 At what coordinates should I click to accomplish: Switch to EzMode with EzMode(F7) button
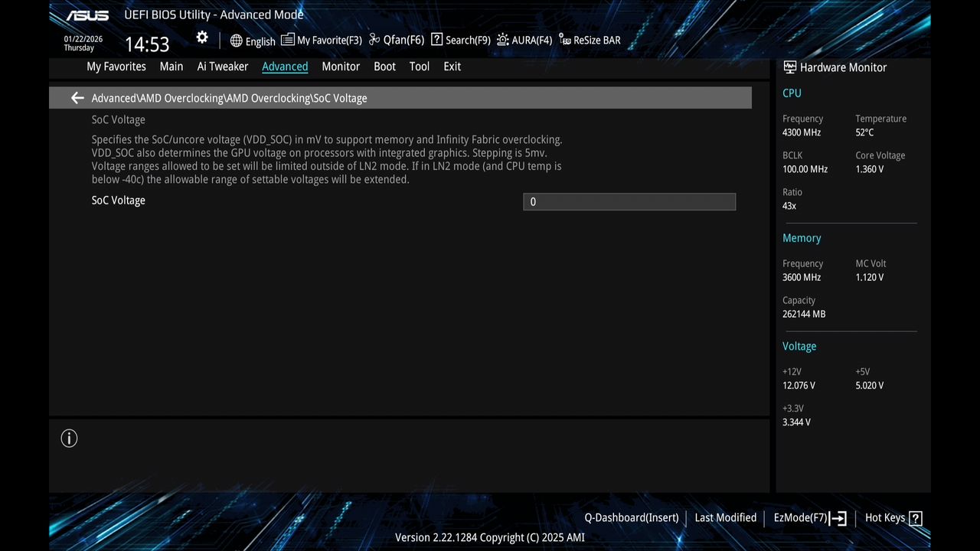pos(808,517)
